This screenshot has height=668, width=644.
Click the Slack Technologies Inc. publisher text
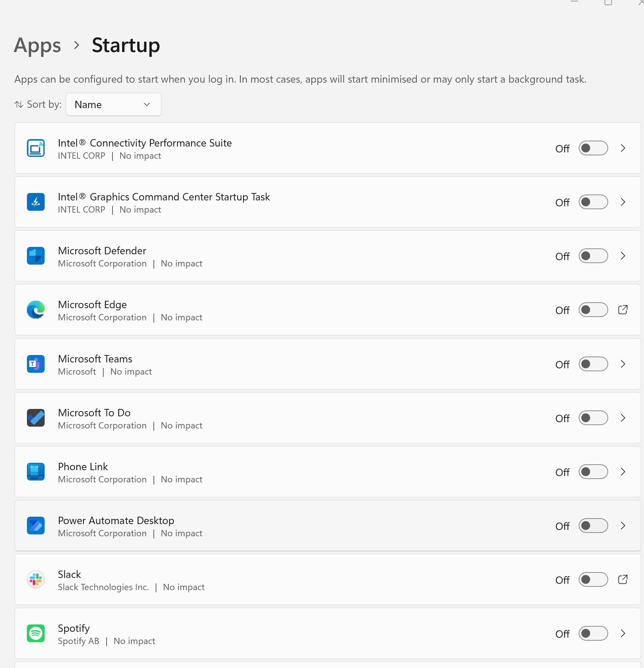(103, 587)
